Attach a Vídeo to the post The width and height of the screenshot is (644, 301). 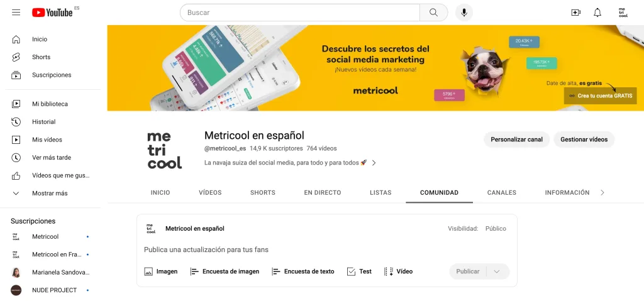click(398, 271)
